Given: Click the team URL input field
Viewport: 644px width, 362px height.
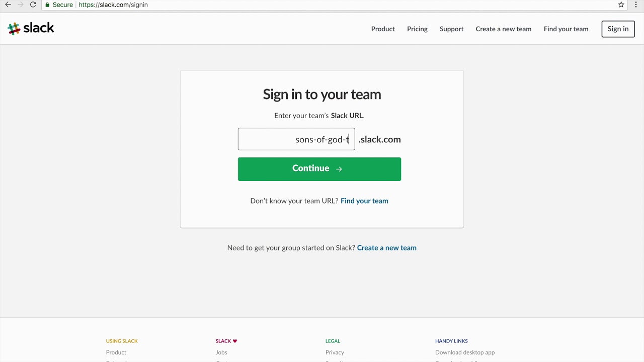Looking at the screenshot, I should (x=296, y=139).
